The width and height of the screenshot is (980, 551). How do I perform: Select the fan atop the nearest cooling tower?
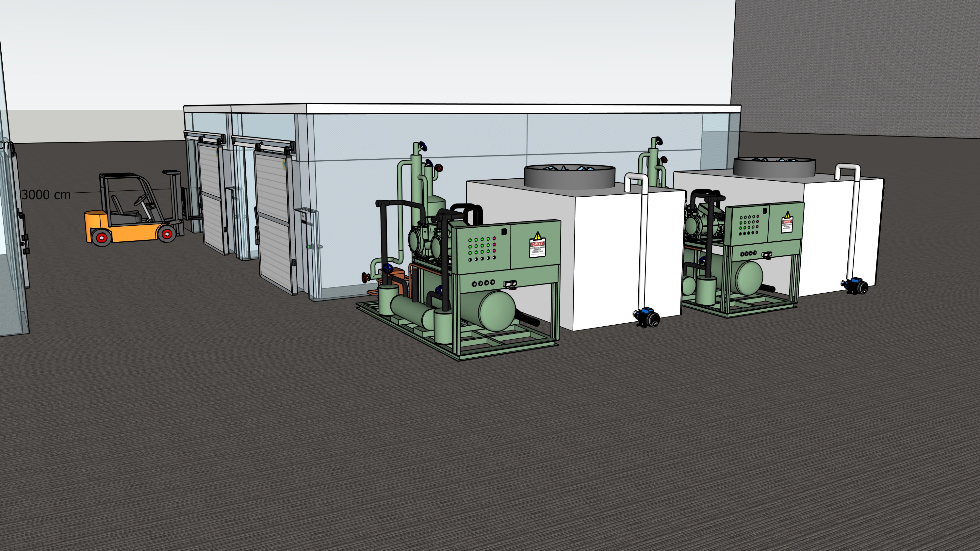click(x=569, y=176)
